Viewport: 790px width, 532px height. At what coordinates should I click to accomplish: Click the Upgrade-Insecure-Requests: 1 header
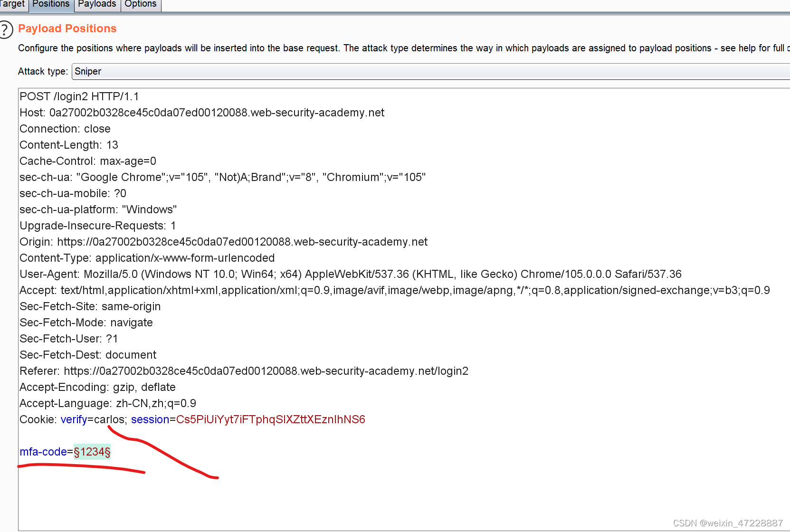(x=98, y=226)
